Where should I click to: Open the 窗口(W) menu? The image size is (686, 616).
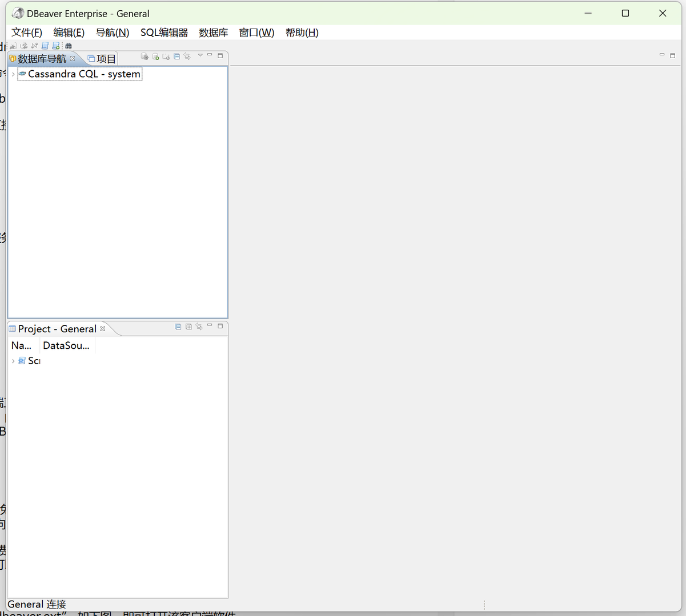pyautogui.click(x=256, y=33)
